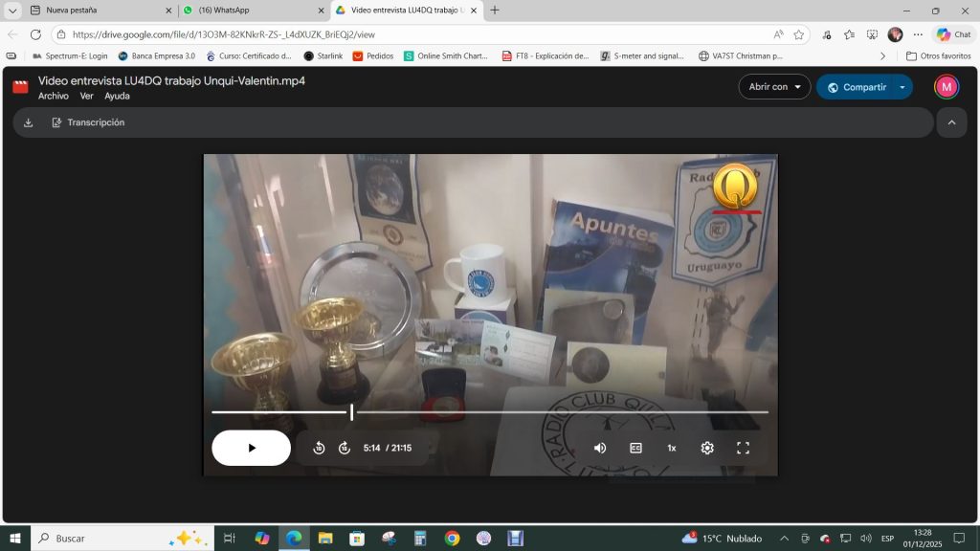This screenshot has width=980, height=551.
Task: Rewind video 10 seconds
Action: [x=320, y=448]
